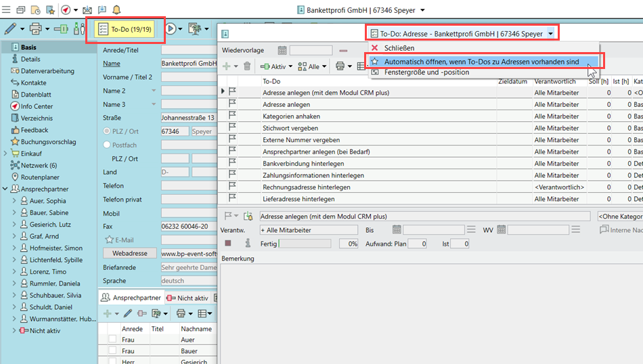Click the calendar icon next to Bis

click(x=397, y=230)
